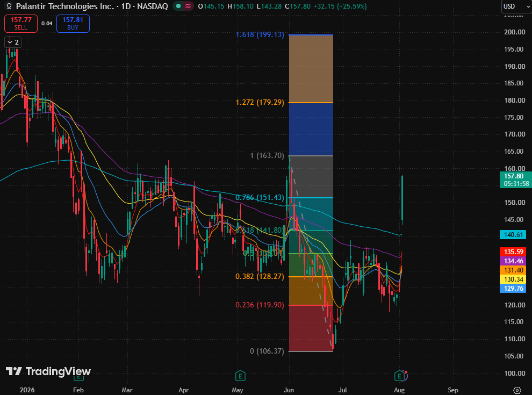532x395 pixels.
Task: Click the orange 131.40 price axis label
Action: [513, 270]
